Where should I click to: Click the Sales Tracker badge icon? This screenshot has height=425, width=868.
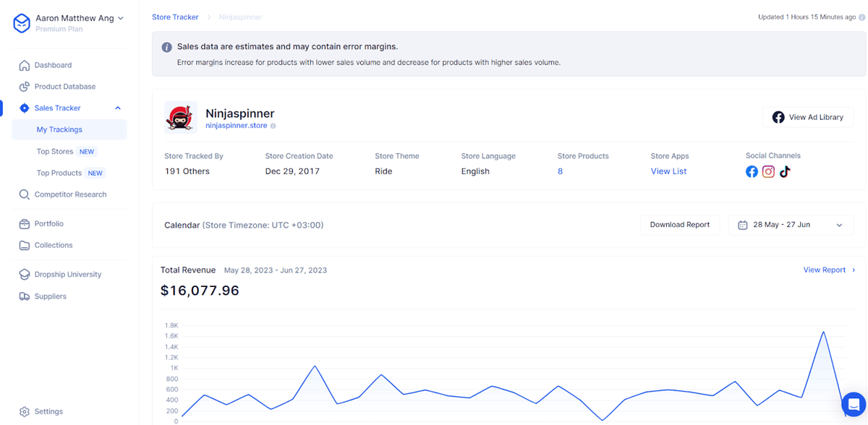point(25,108)
